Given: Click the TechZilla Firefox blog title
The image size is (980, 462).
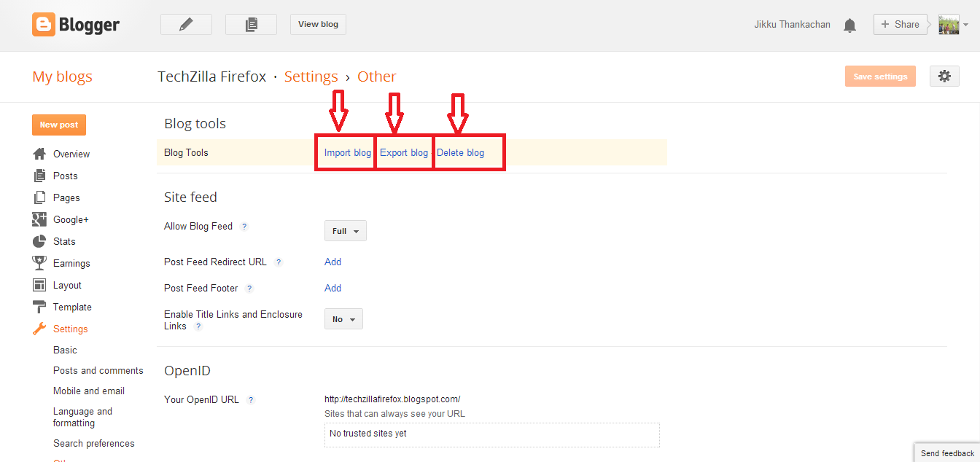Looking at the screenshot, I should (x=212, y=77).
